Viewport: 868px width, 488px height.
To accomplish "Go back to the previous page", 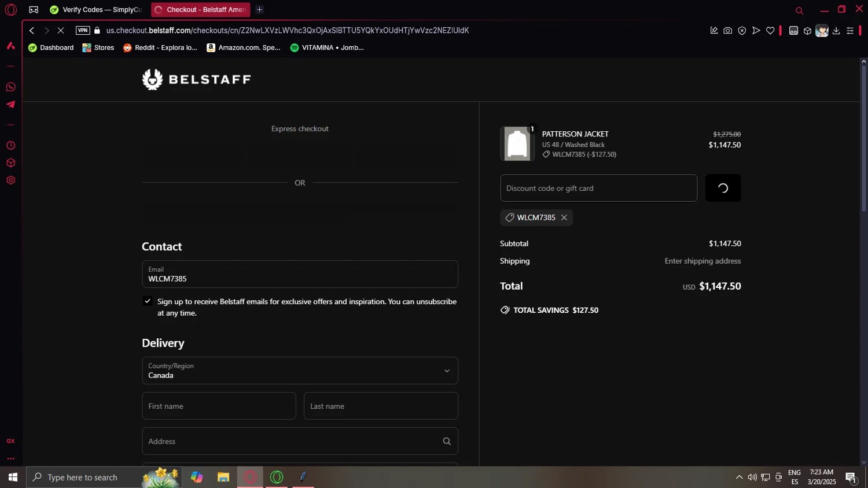I will [32, 31].
